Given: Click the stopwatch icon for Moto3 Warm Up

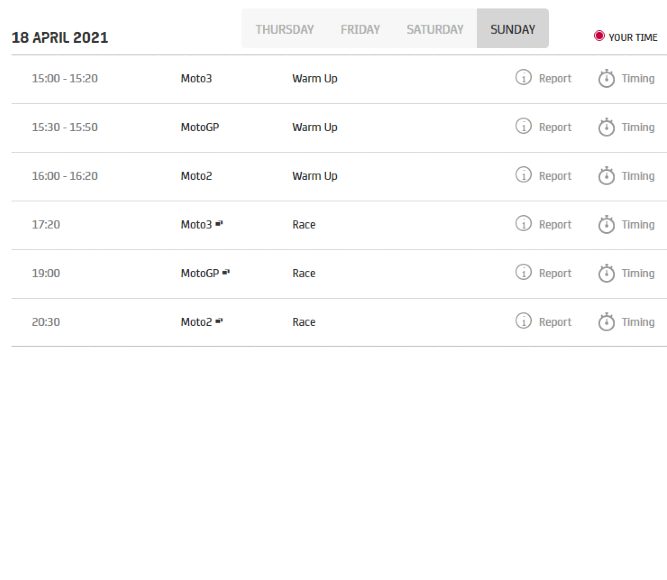Looking at the screenshot, I should (x=606, y=78).
